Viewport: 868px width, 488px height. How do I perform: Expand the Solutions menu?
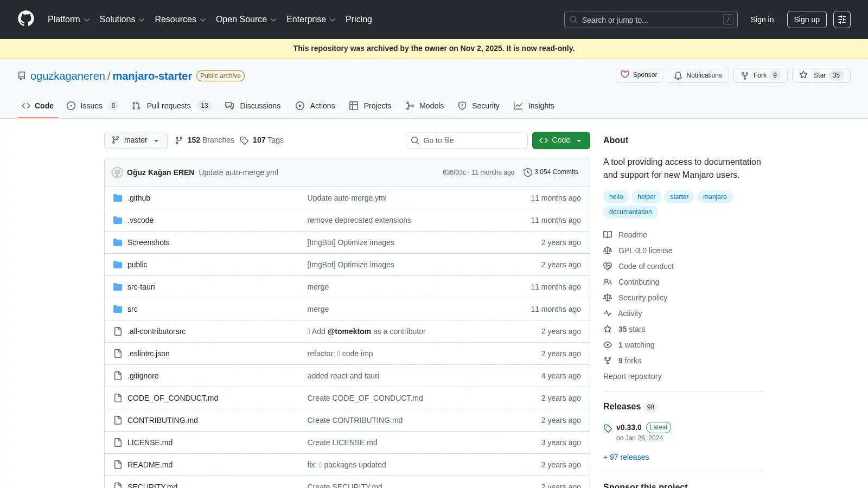click(122, 20)
